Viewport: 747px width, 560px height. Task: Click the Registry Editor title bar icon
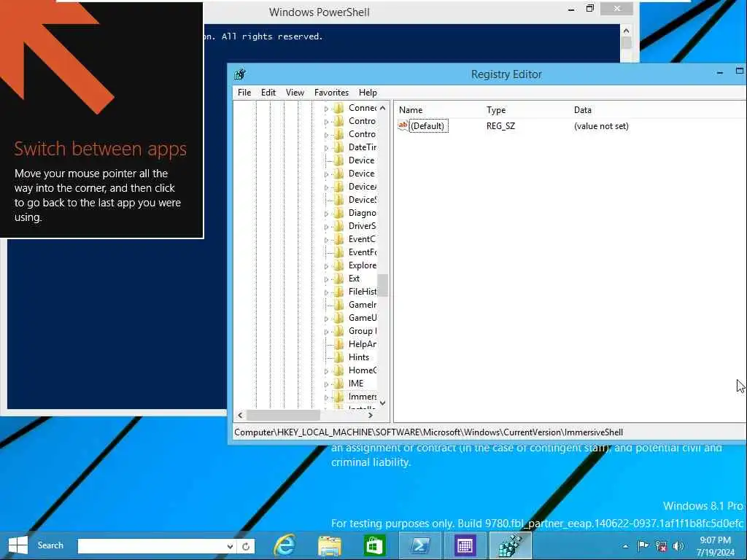239,74
